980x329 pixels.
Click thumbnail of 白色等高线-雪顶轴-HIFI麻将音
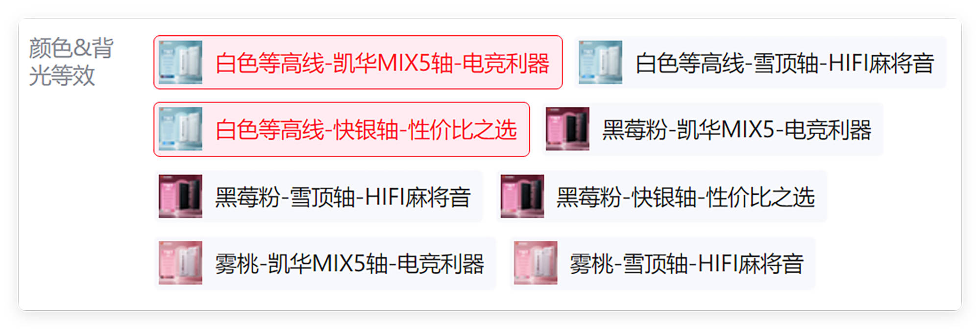[600, 62]
